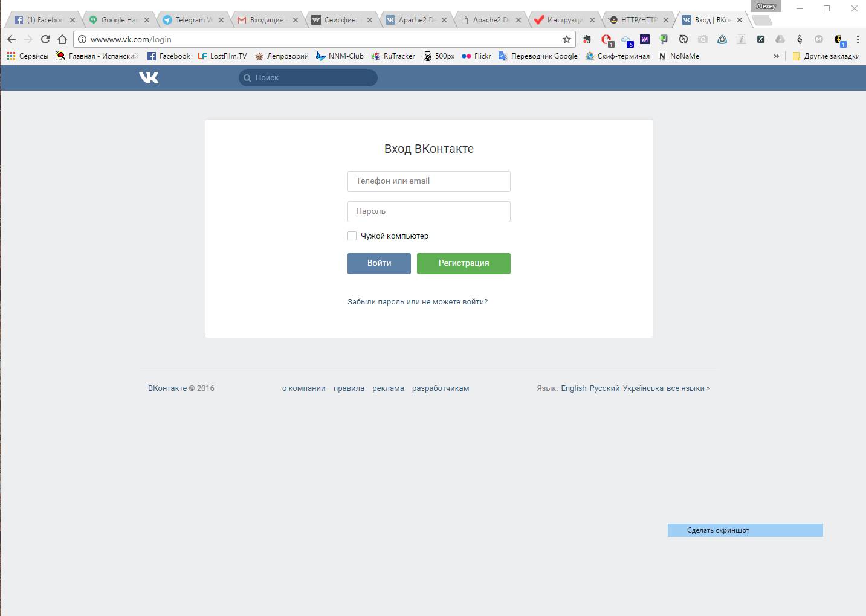Screen dimensions: 866x616
Task: Open the yellow E extension with badge 1
Action: (839, 40)
